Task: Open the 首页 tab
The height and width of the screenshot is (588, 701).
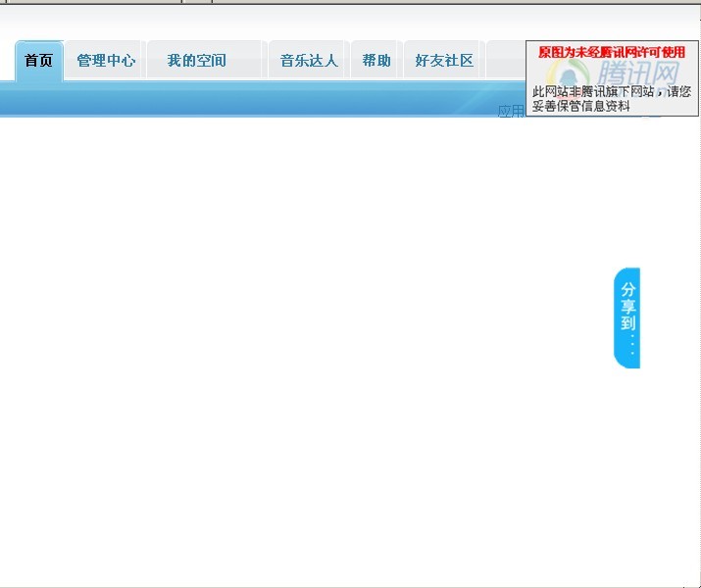Action: (x=39, y=61)
